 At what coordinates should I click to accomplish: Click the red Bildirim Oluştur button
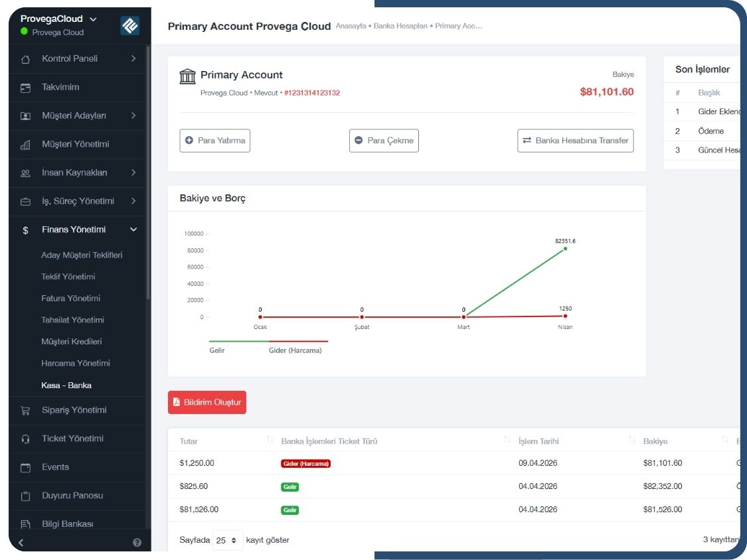207,402
